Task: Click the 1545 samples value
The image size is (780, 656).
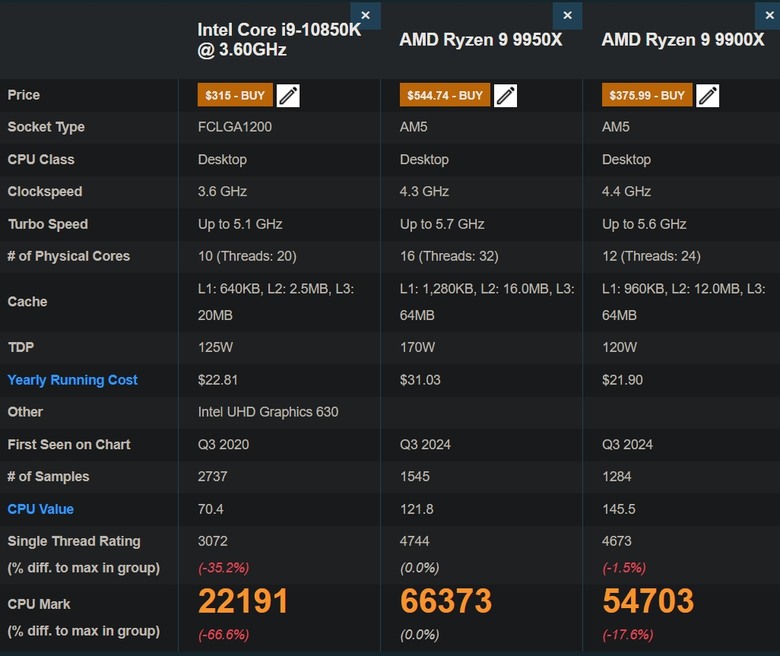Action: (415, 476)
